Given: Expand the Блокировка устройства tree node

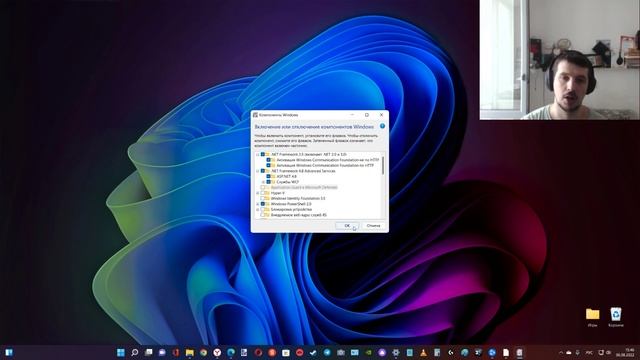Looking at the screenshot, I should (257, 209).
